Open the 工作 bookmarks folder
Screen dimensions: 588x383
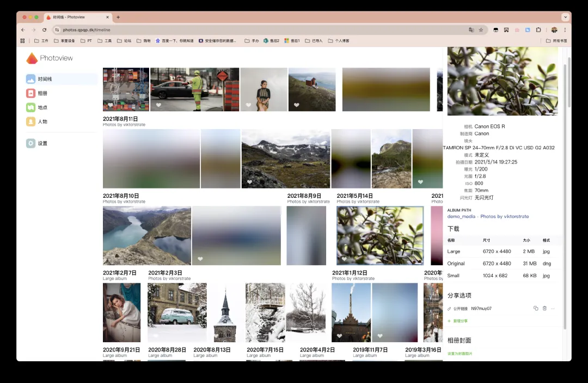coord(41,41)
